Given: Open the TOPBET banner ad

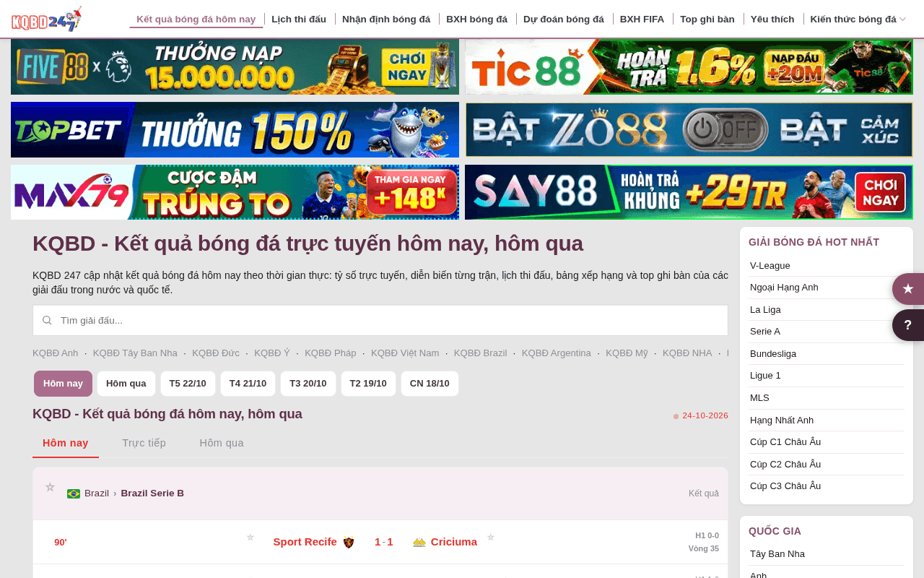Looking at the screenshot, I should tap(235, 129).
